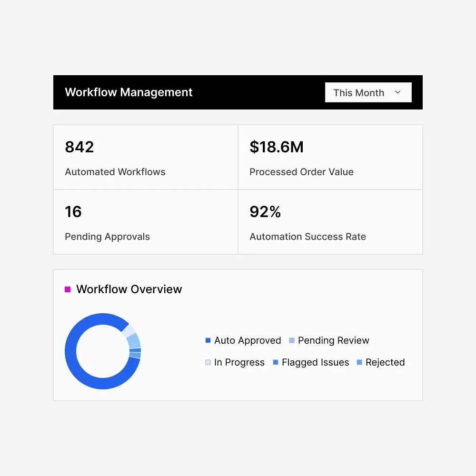This screenshot has height=476, width=476.
Task: Click the Rejected legend label
Action: coord(385,362)
